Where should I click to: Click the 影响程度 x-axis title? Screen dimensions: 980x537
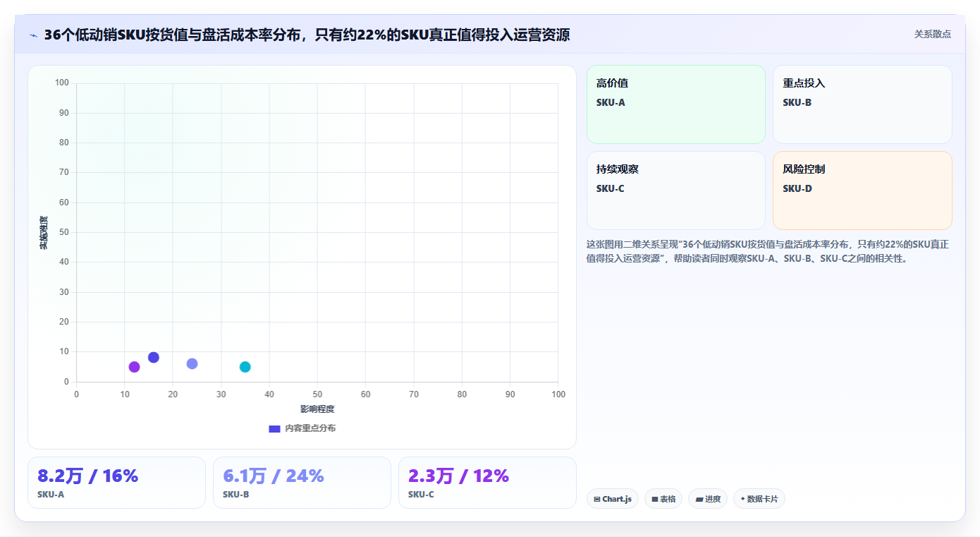pos(317,409)
